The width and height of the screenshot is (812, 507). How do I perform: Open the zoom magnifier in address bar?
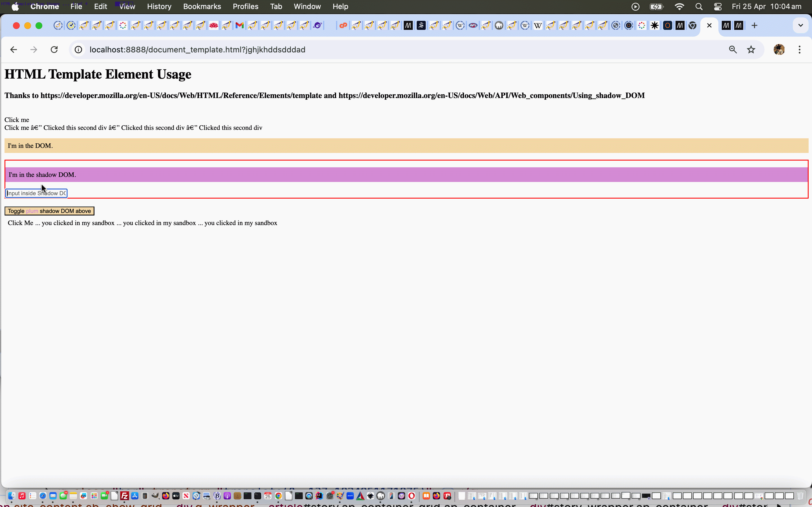coord(733,50)
